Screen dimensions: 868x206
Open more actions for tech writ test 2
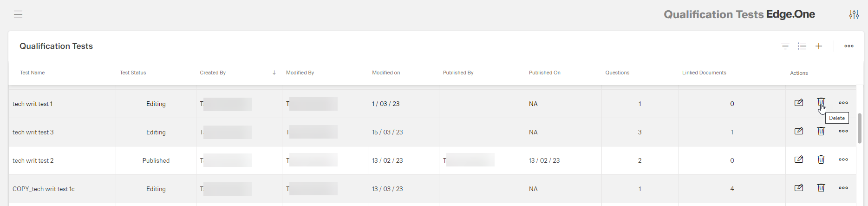pyautogui.click(x=843, y=160)
